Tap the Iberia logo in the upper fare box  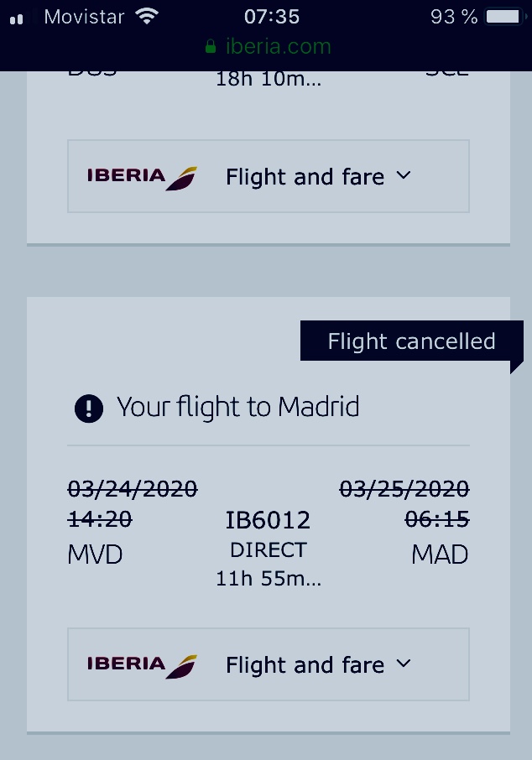pos(142,177)
